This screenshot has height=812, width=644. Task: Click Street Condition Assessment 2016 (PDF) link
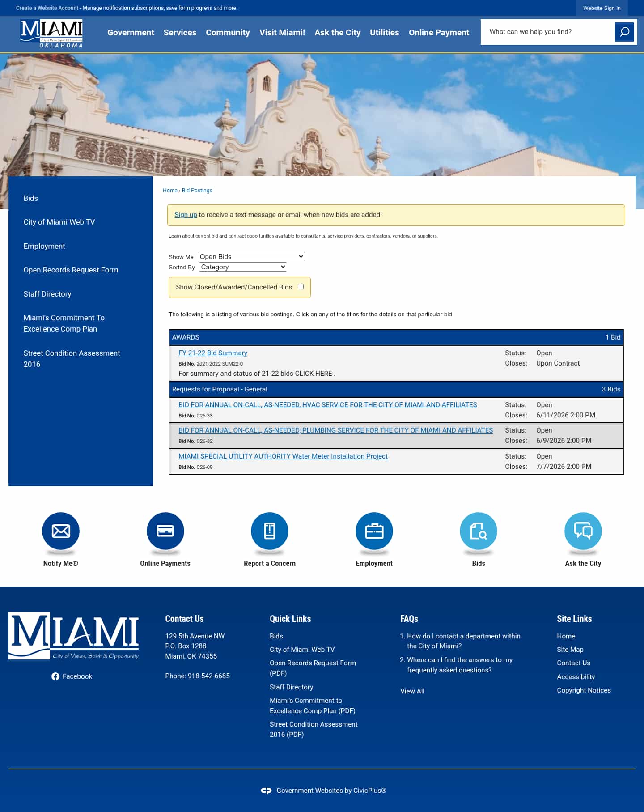point(314,729)
